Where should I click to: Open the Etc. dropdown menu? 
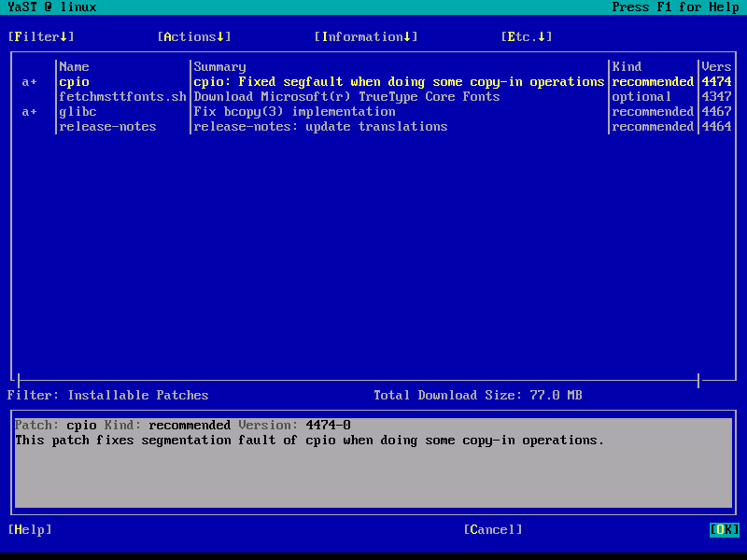(527, 37)
